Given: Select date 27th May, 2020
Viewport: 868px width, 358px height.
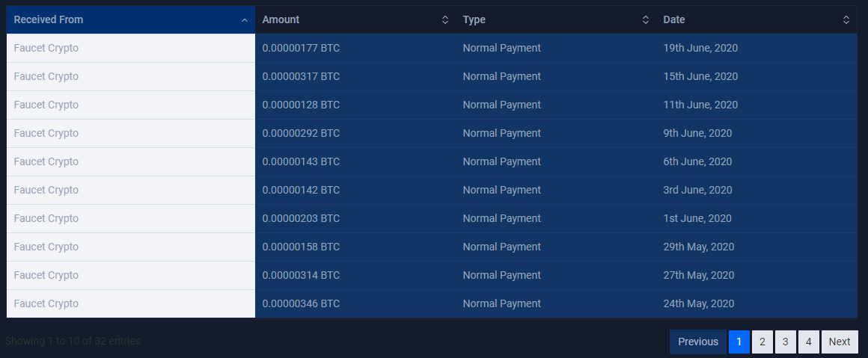Looking at the screenshot, I should point(699,275).
